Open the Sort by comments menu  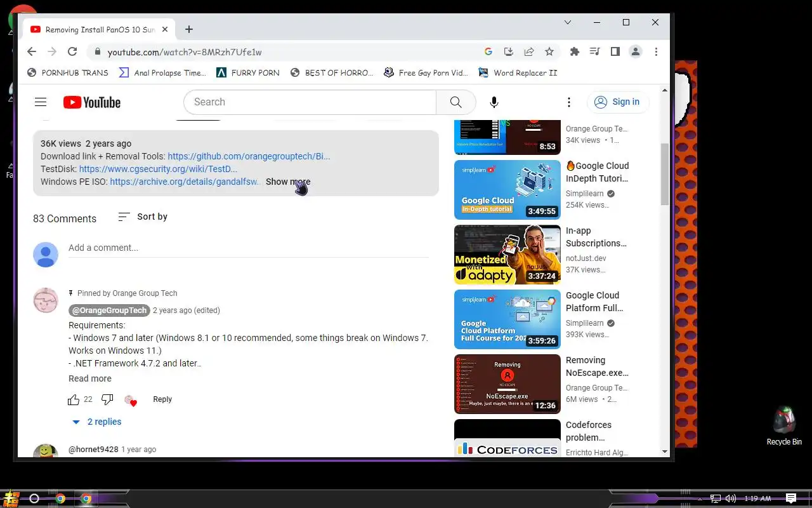143,217
